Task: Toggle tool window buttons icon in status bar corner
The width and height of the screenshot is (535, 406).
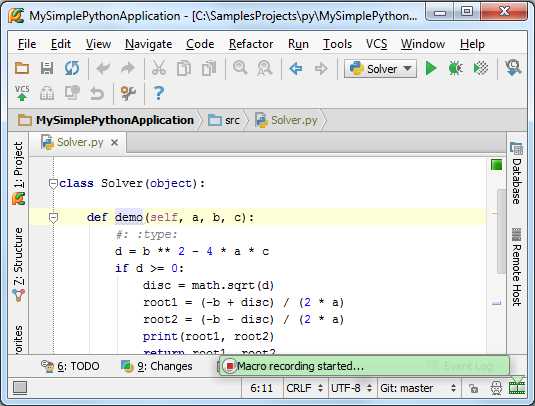Action: click(20, 388)
